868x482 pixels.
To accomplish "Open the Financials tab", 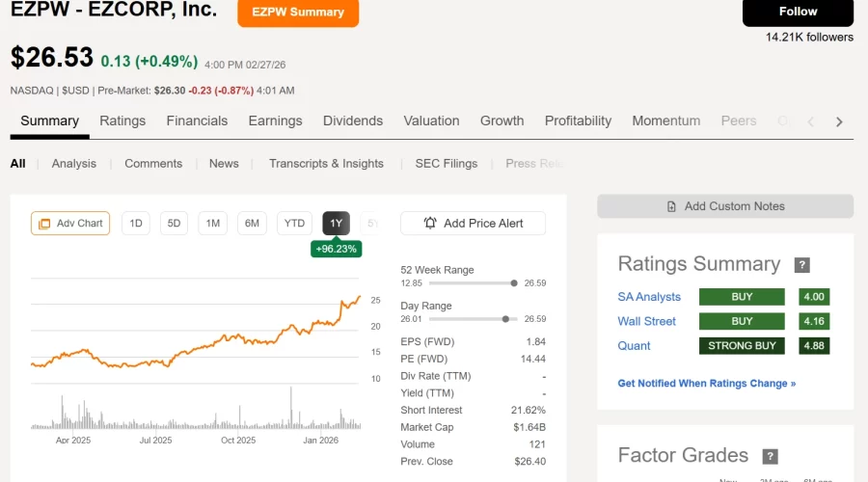I will tap(197, 120).
